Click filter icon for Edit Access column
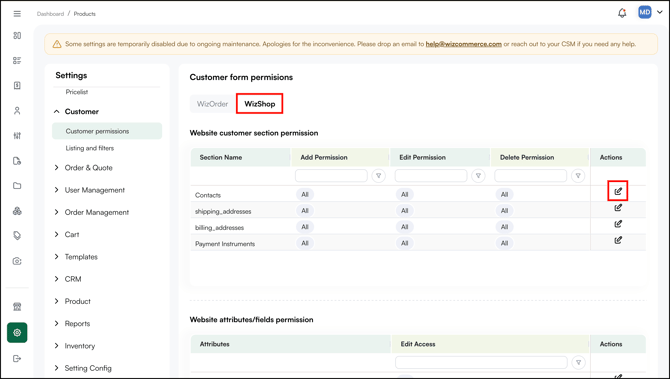 [x=579, y=362]
